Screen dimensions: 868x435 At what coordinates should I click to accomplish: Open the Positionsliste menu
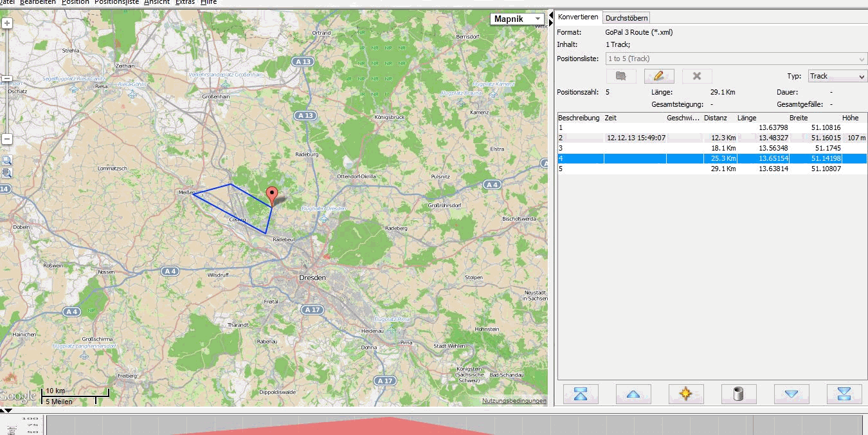click(116, 3)
